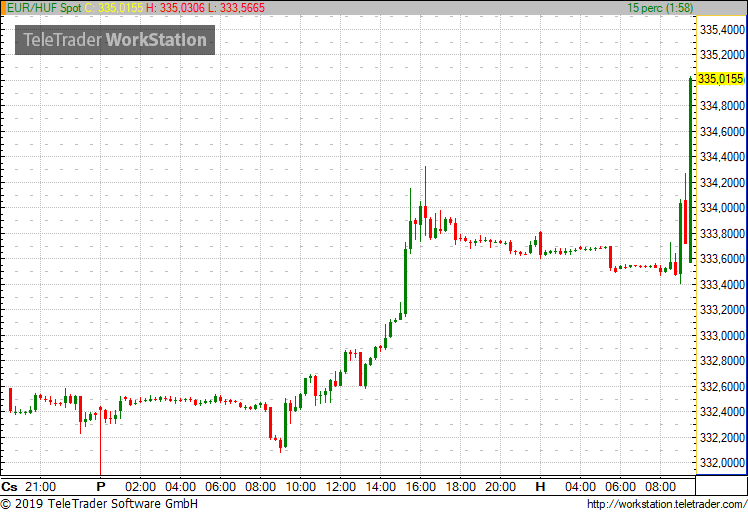Click the 334,0000 price axis label
This screenshot has width=748, height=513.
pyautogui.click(x=722, y=208)
